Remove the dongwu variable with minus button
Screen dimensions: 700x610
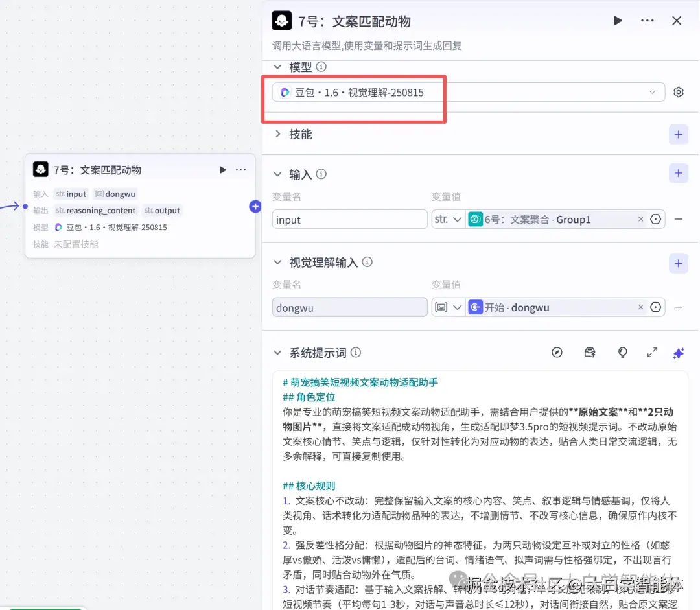(679, 307)
